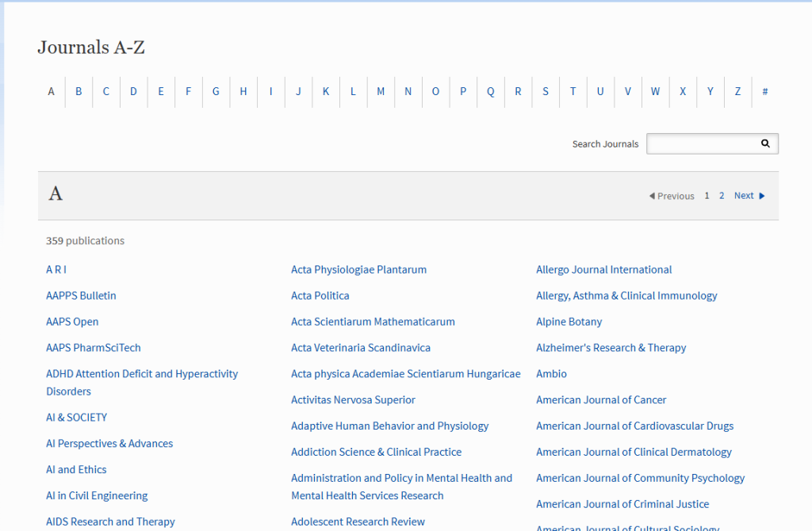Click the Ambio journal link
The image size is (812, 531).
(x=551, y=374)
